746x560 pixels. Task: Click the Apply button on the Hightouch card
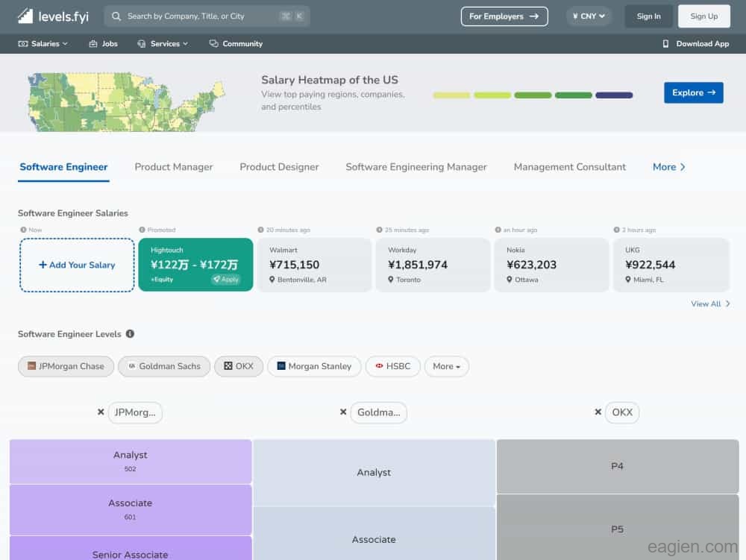(x=225, y=280)
